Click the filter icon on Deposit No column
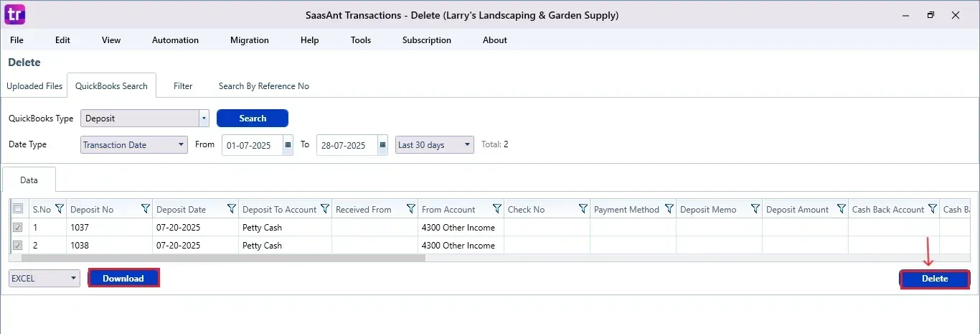Screen dimensions: 980x334 [x=146, y=209]
